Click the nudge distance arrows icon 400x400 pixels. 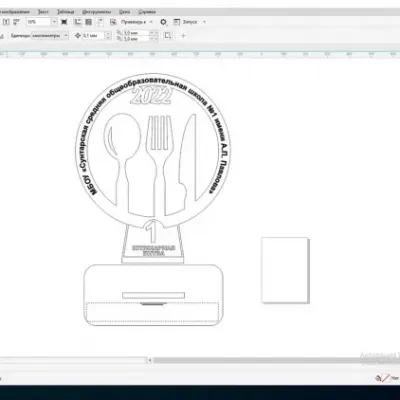[78, 35]
